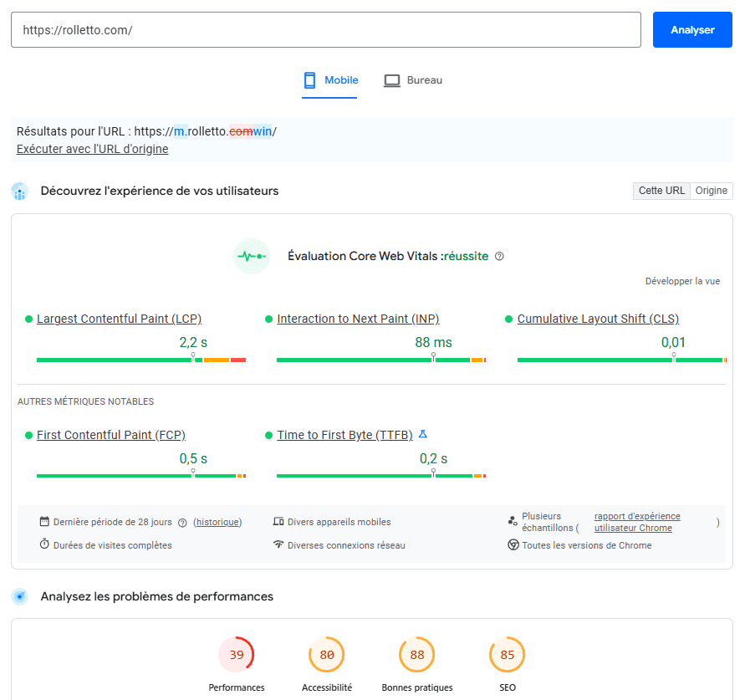Switch to the Mobile tab
745x700 pixels.
tap(330, 80)
